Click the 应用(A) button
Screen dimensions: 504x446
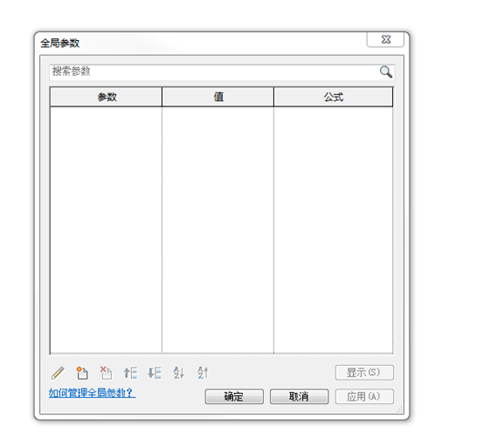pyautogui.click(x=364, y=397)
